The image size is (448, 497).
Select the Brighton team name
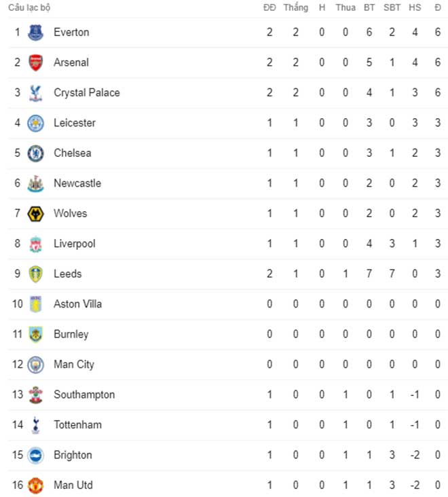tap(73, 455)
